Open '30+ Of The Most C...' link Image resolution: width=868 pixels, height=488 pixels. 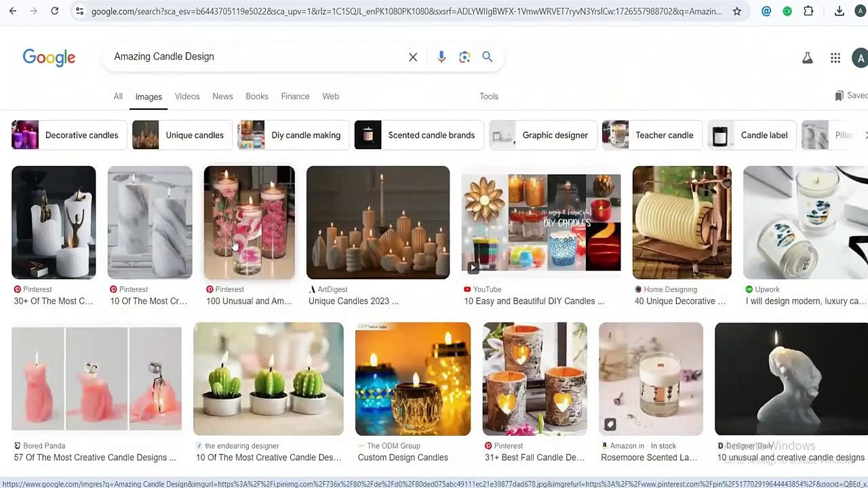(x=53, y=301)
